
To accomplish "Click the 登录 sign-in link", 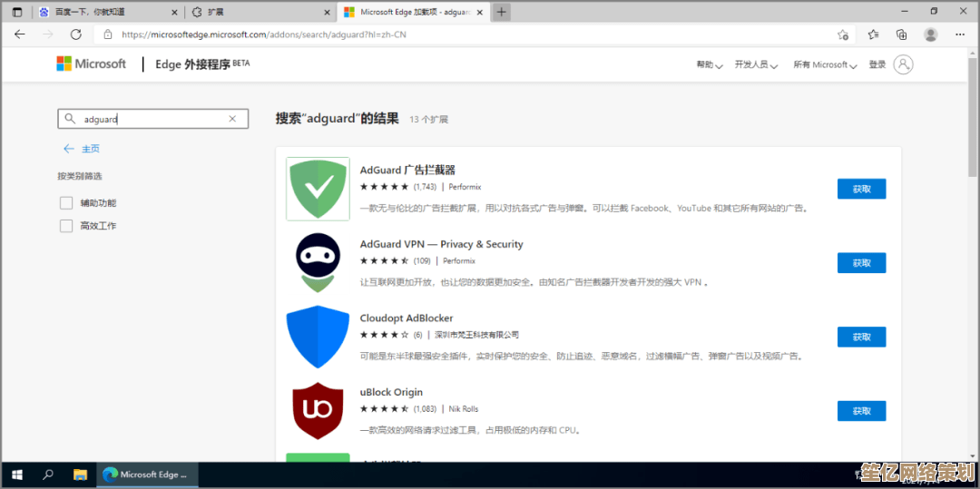I will tap(877, 64).
